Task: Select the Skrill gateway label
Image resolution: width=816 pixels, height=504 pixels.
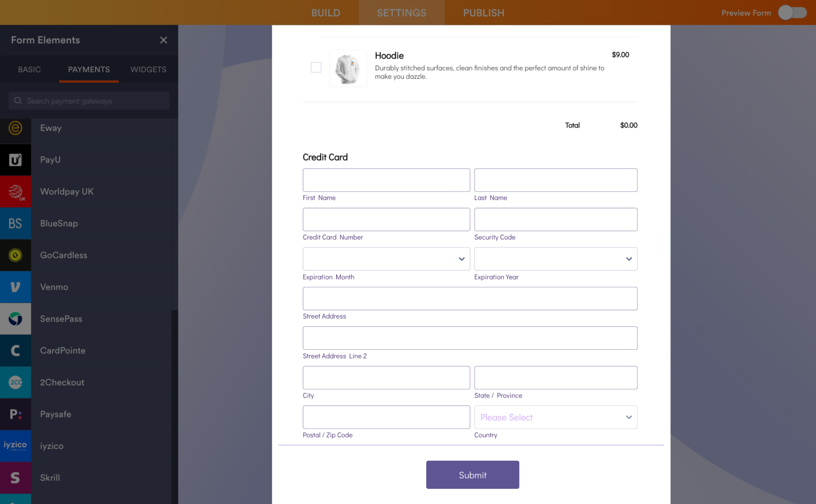Action: click(50, 478)
